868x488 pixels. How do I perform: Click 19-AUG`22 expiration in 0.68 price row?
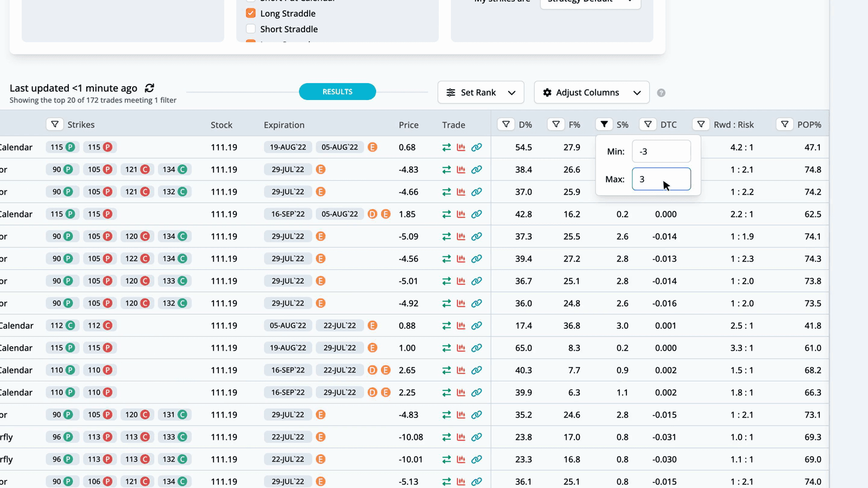287,147
